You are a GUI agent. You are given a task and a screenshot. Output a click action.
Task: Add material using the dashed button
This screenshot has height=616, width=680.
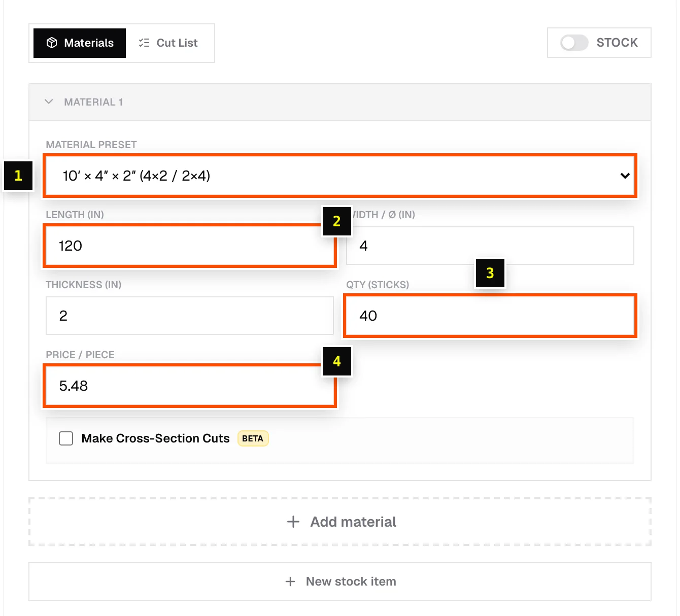340,522
